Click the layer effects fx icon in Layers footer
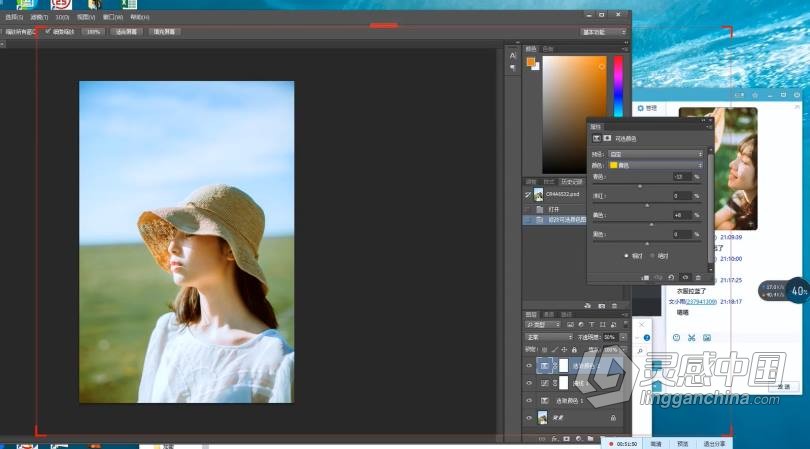This screenshot has height=449, width=810. 554,439
